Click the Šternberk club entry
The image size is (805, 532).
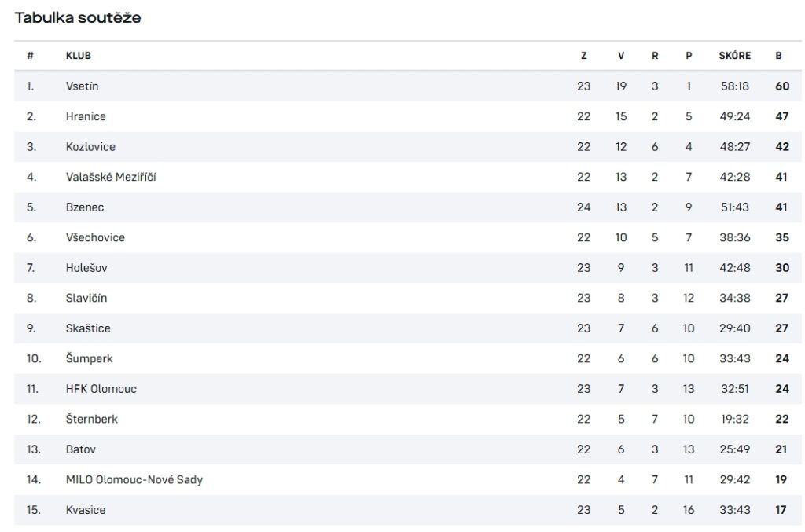[x=91, y=419]
